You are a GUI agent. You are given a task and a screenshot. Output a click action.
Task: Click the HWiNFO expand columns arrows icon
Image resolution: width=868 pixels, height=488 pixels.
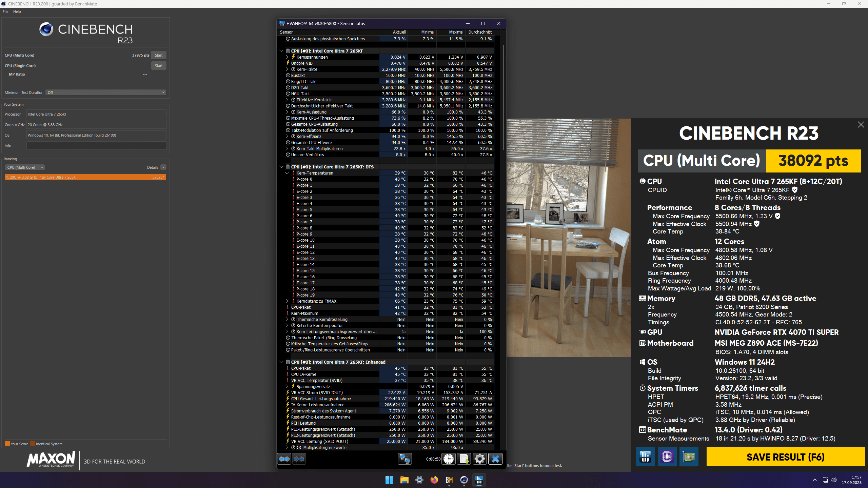(284, 459)
